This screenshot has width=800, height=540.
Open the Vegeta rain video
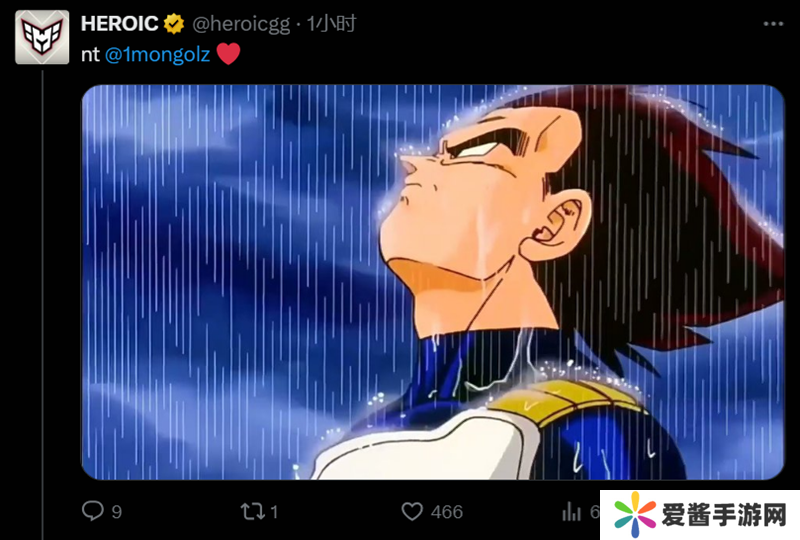point(433,282)
